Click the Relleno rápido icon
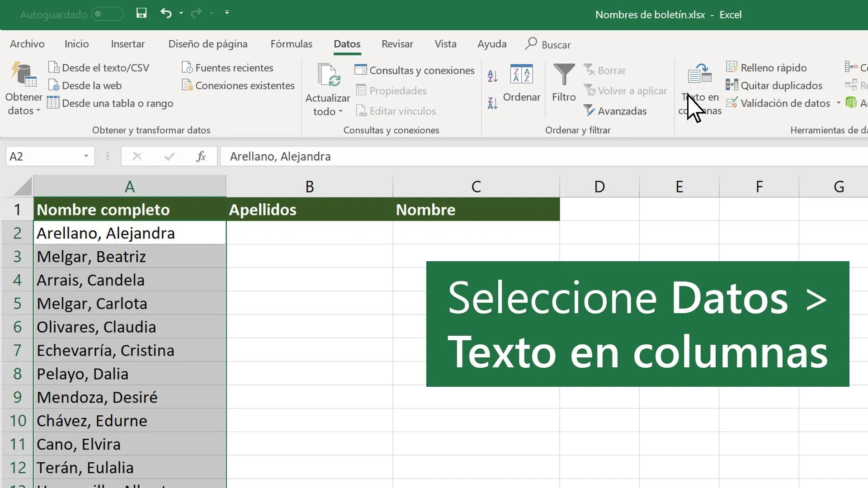 (x=732, y=67)
